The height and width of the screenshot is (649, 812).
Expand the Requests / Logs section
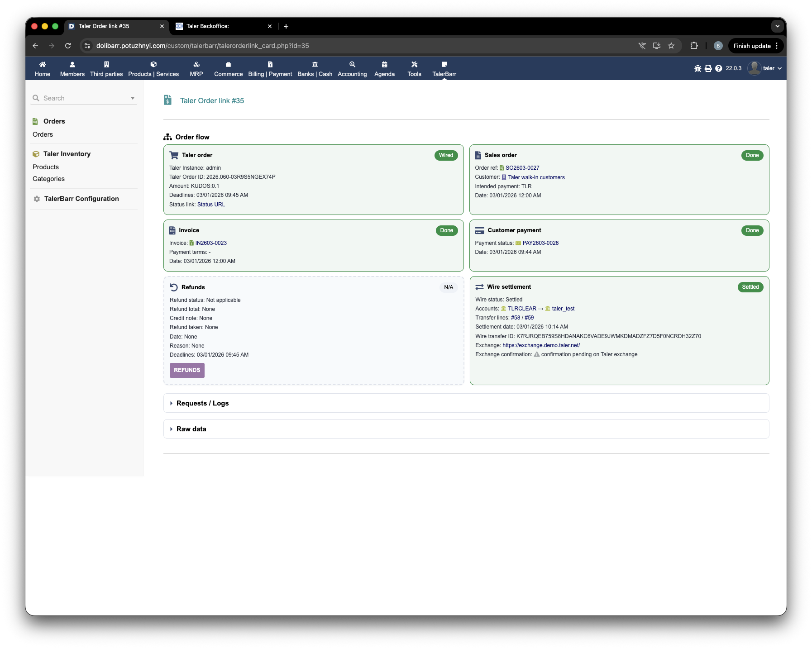(x=202, y=403)
